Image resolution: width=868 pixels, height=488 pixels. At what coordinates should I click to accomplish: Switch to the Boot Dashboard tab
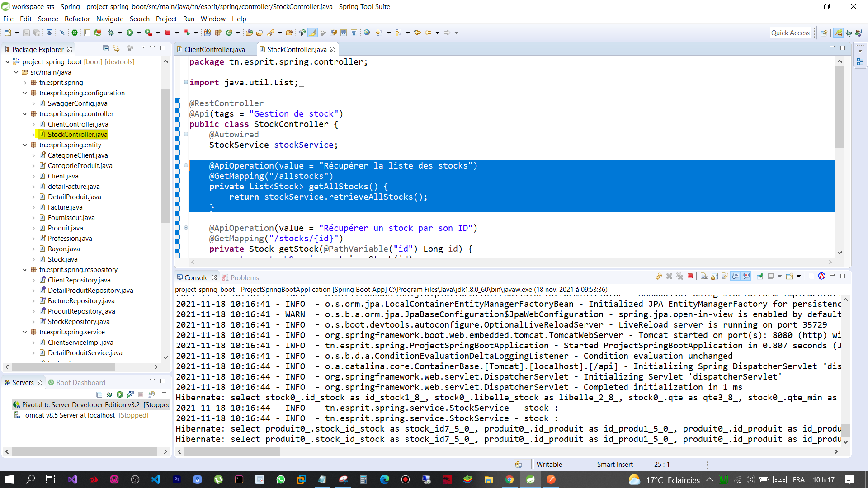point(76,382)
